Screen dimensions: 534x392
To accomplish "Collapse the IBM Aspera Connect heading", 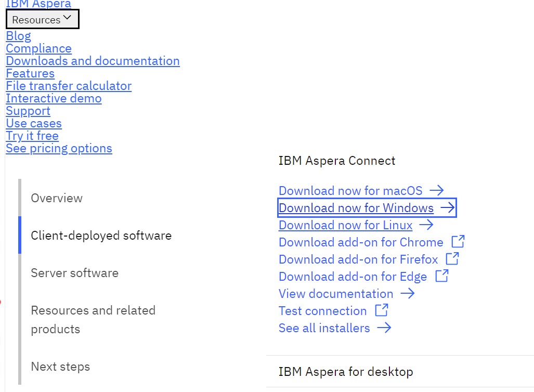I will pos(337,161).
